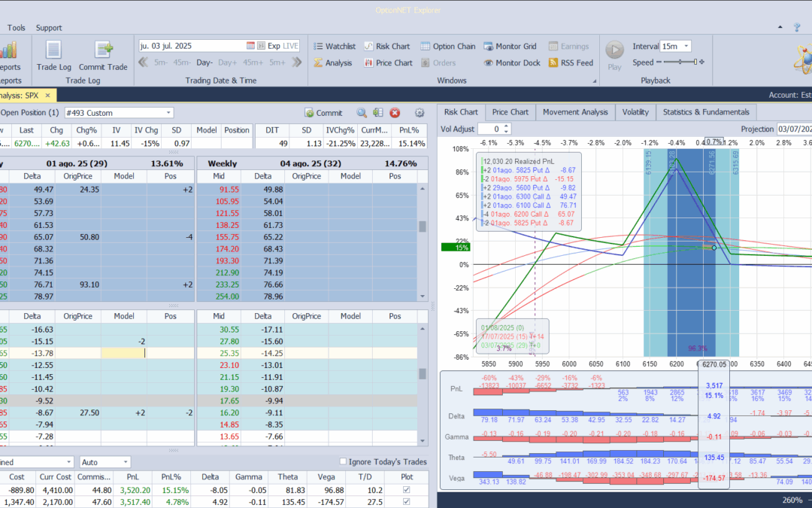
Task: Switch to the Movement Analysis tab
Action: point(575,112)
